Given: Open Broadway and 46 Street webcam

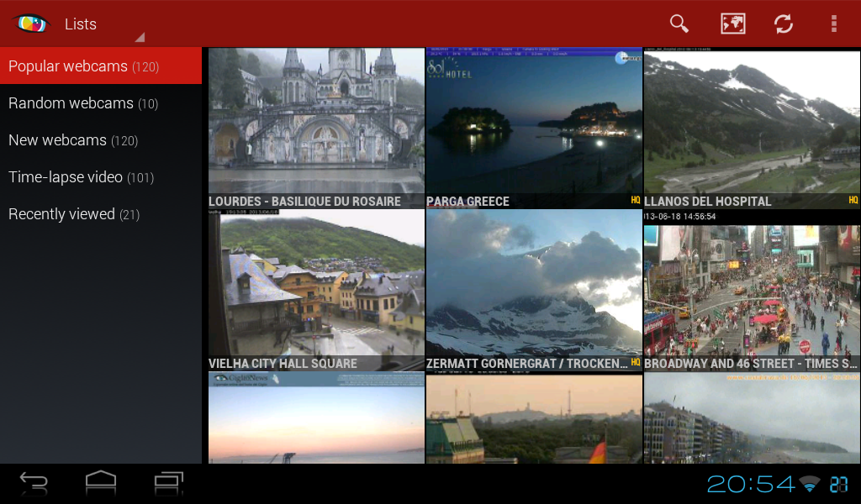Looking at the screenshot, I should coord(753,290).
